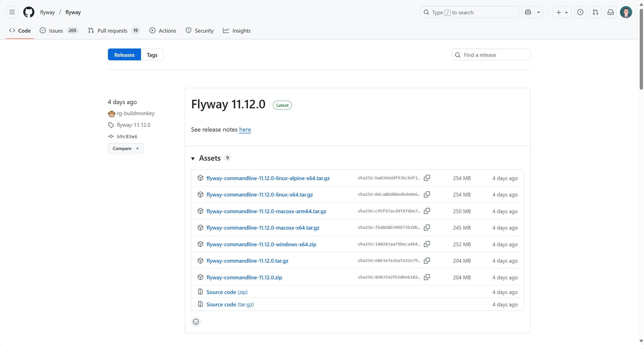Open rg-buildmonkey user profile link
Image resolution: width=644 pixels, height=345 pixels.
[x=136, y=113]
